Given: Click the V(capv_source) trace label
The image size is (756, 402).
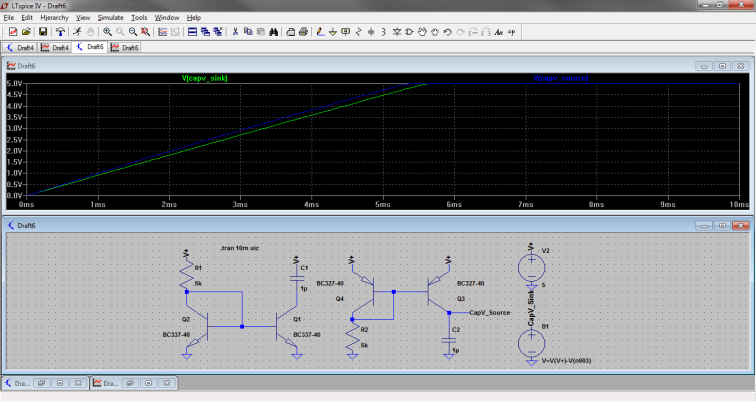Looking at the screenshot, I should click(561, 78).
